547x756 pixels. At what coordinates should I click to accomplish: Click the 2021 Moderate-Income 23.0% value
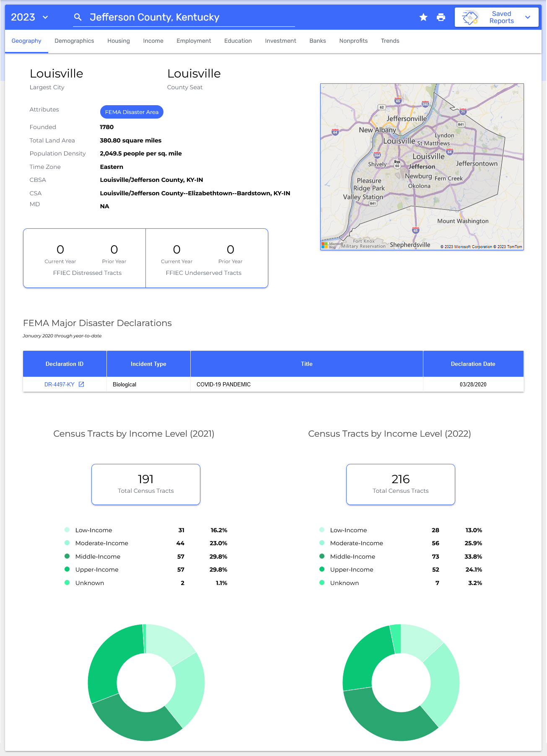(x=218, y=543)
